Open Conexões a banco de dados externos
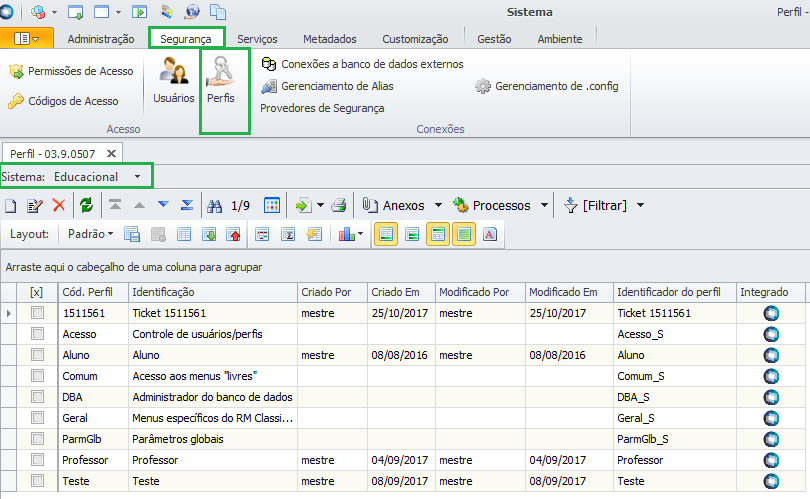The image size is (810, 499). click(362, 64)
